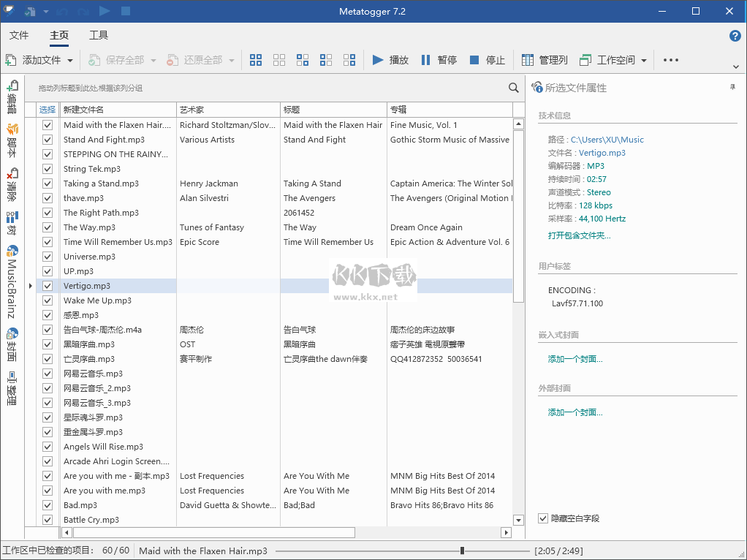Toggle checkbox for Stand And Fight.mp3
Viewport: 747px width, 560px height.
(48, 140)
